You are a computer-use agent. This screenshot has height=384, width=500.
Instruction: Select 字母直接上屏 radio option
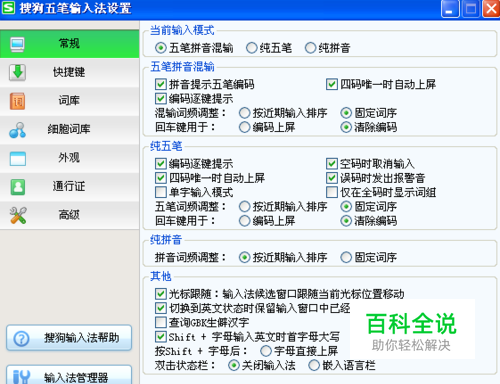click(x=266, y=351)
